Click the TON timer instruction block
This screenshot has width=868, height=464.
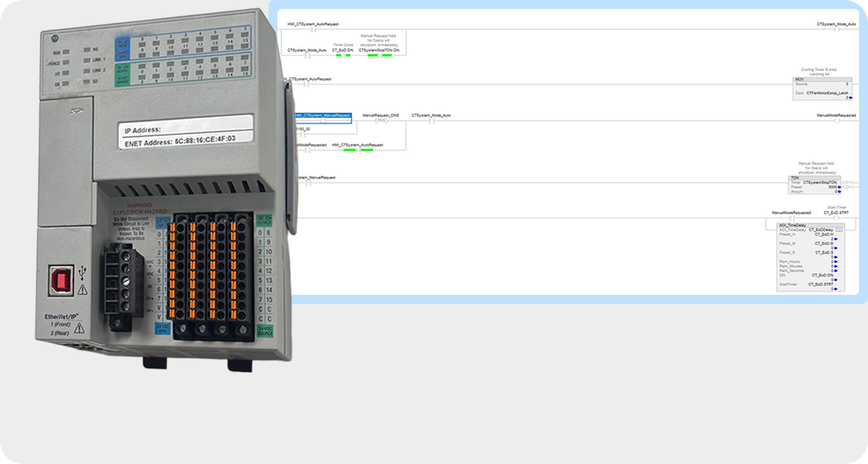(x=814, y=185)
